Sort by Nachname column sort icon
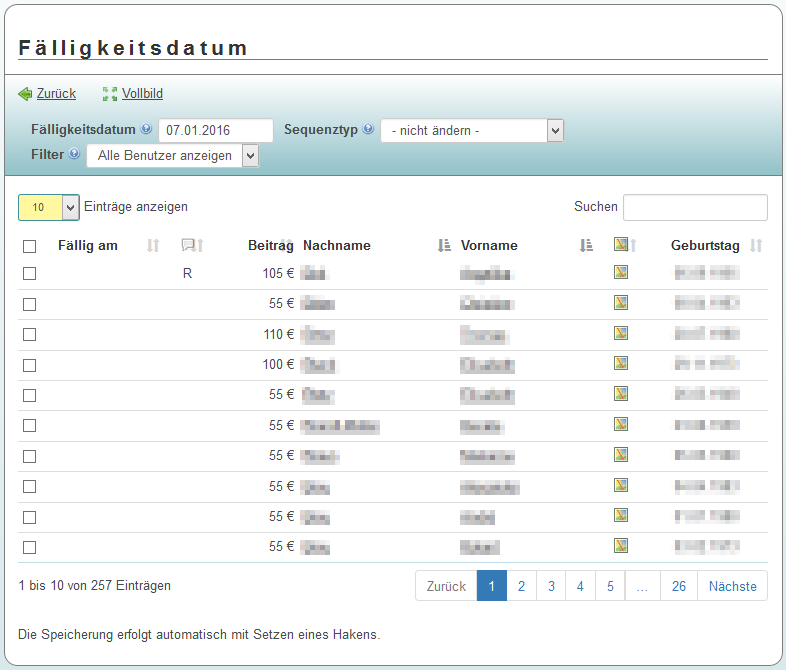 click(x=444, y=246)
